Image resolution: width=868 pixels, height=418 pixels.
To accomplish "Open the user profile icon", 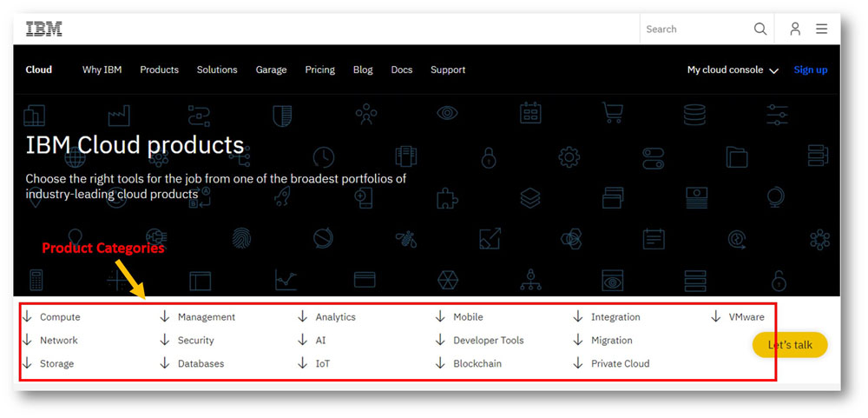I will coord(795,29).
